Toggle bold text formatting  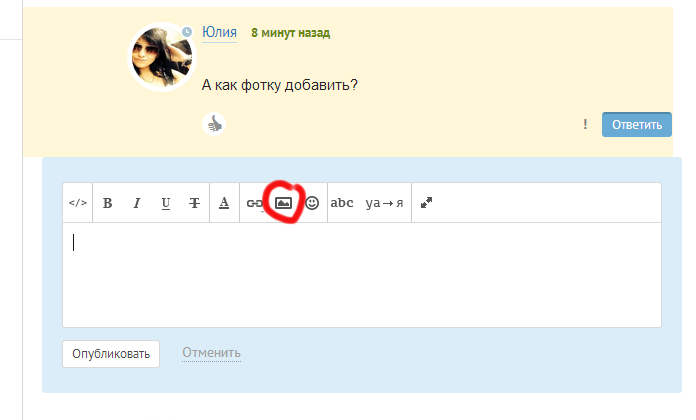pos(108,203)
